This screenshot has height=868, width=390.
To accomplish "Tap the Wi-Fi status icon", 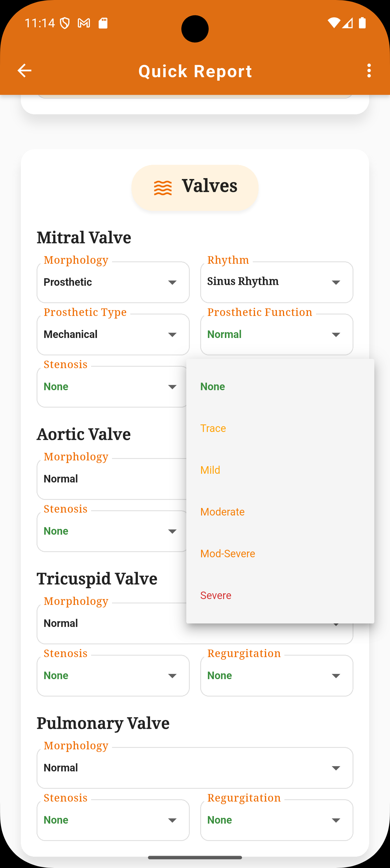I will [334, 23].
